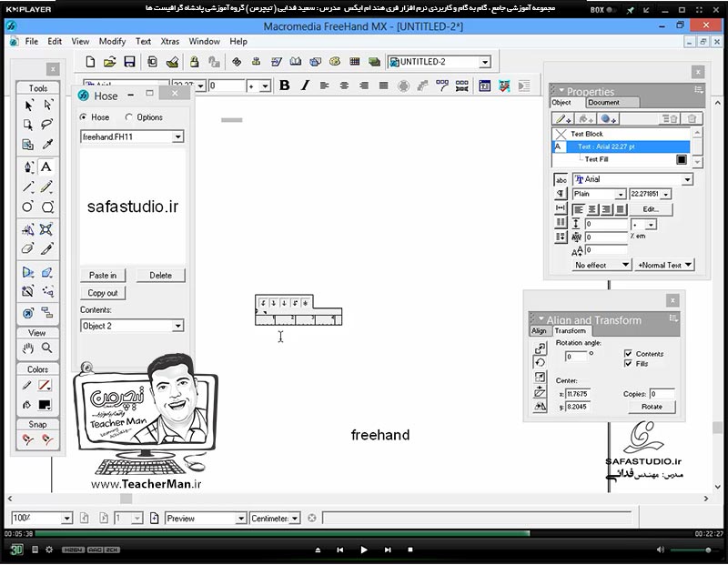This screenshot has width=728, height=565.
Task: Toggle the Fills checkbox
Action: pos(628,364)
